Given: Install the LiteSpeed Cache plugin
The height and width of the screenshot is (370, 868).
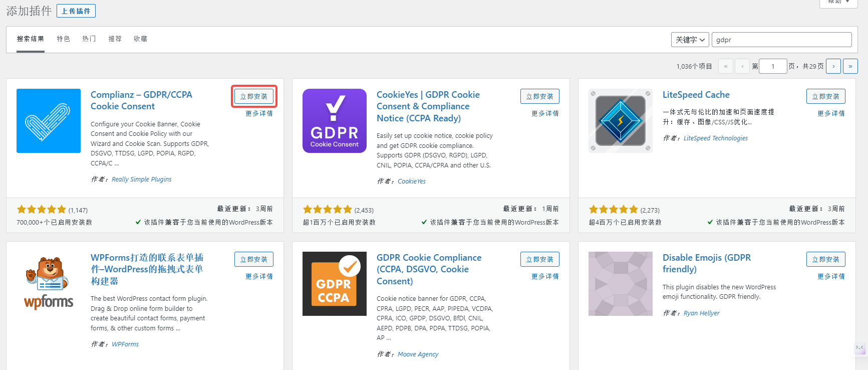Looking at the screenshot, I should (x=825, y=96).
